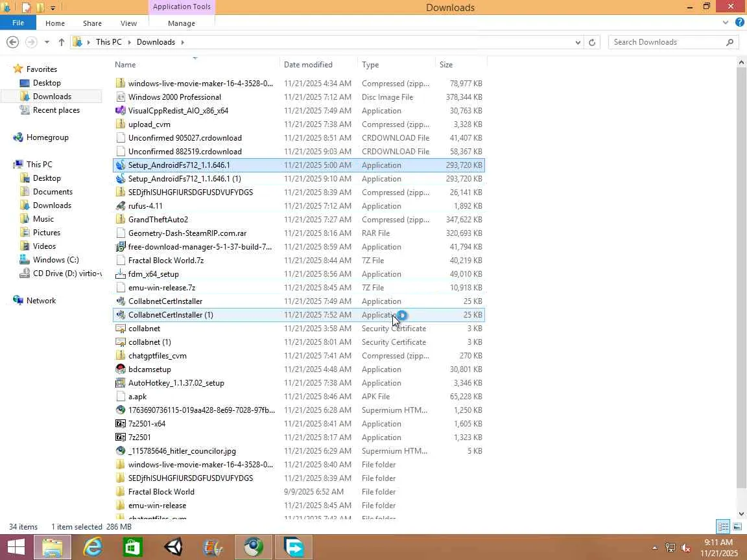Select Fractal Block World.7z file name
747x560 pixels.
166,261
